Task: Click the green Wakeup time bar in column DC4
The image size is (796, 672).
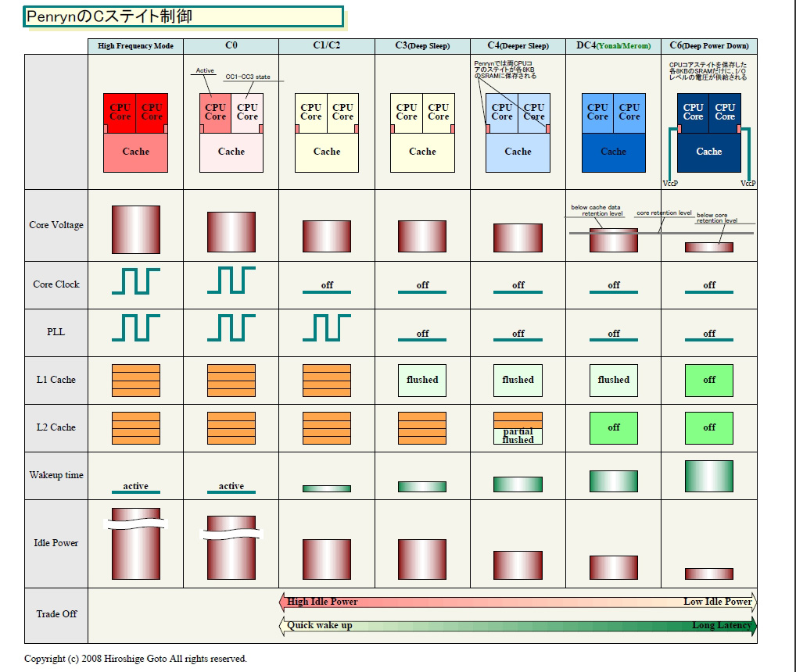Action: 613,481
